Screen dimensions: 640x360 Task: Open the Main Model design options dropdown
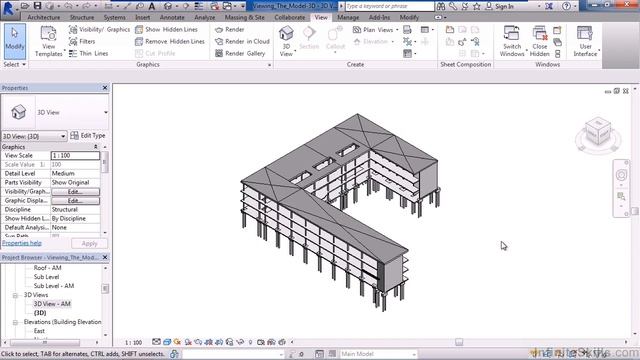pos(378,354)
